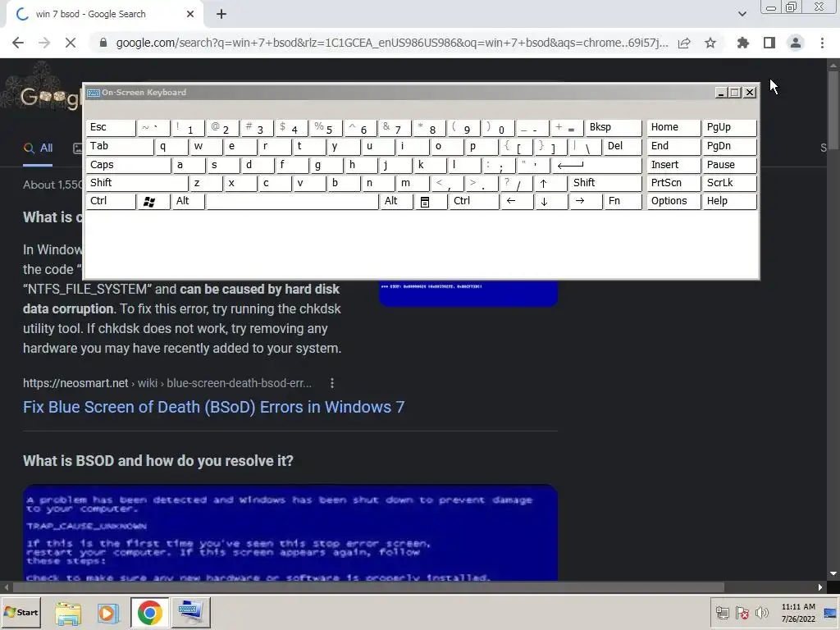The height and width of the screenshot is (630, 840).
Task: Toggle the left Alt key
Action: click(x=188, y=202)
